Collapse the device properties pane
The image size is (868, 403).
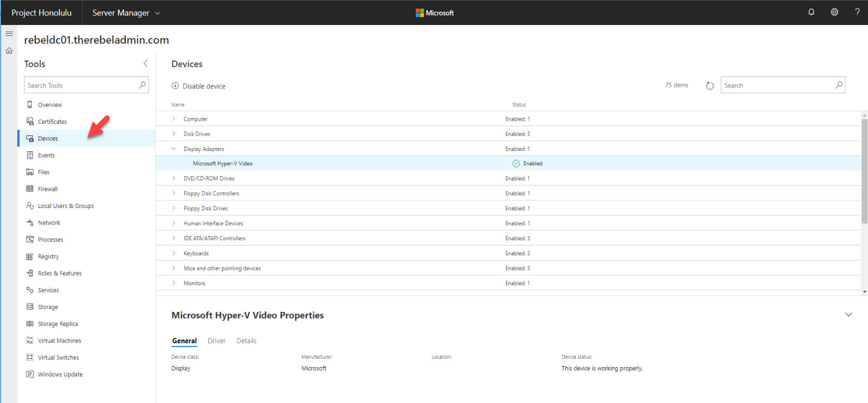(848, 315)
